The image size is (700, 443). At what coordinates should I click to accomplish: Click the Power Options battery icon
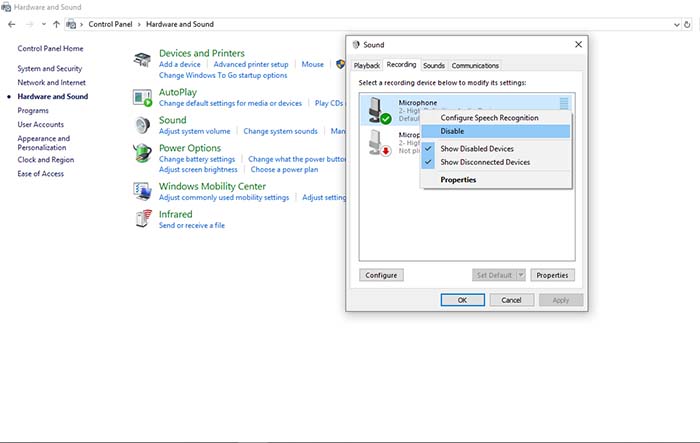click(x=143, y=153)
